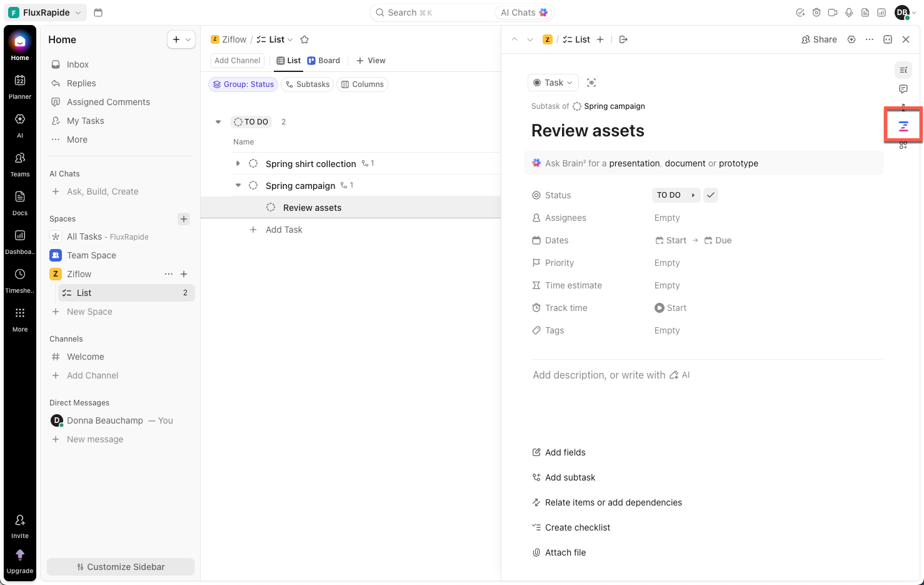
Task: Open the calendar icon next to FluxRapide
Action: coord(98,13)
